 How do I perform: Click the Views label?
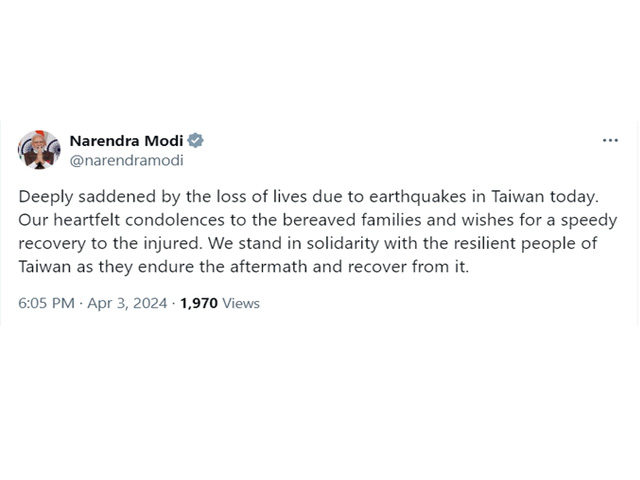point(241,303)
